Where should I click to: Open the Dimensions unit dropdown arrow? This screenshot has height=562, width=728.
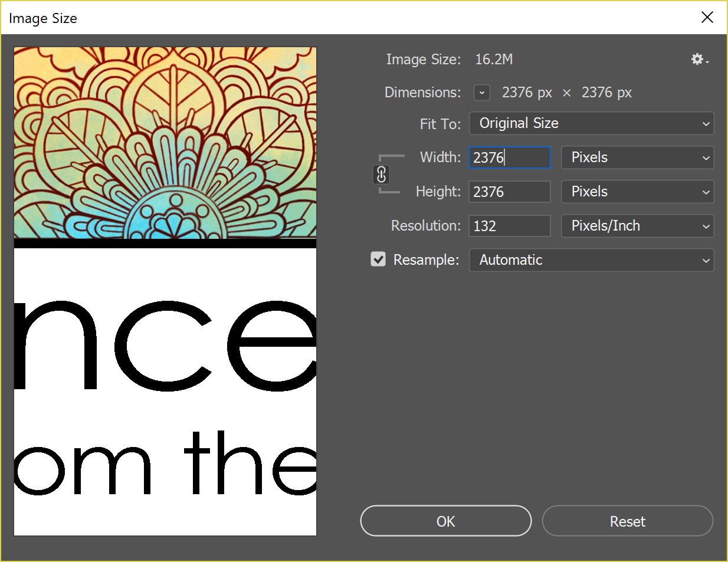coord(482,93)
